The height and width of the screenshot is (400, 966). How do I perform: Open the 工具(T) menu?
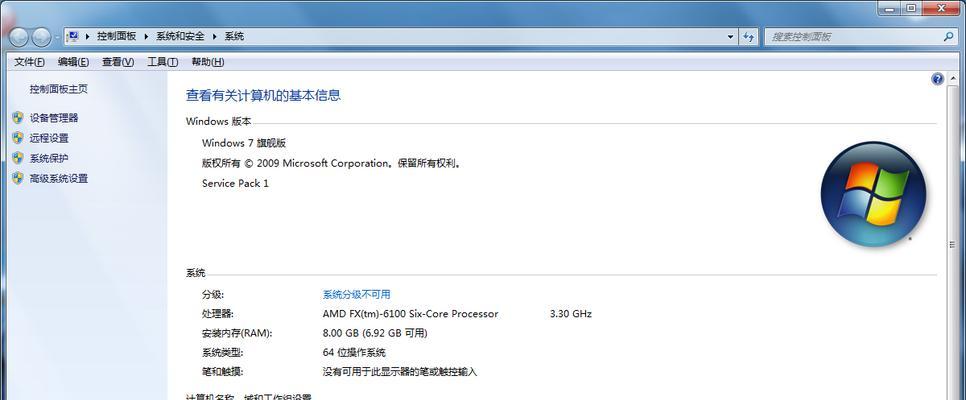click(x=163, y=62)
